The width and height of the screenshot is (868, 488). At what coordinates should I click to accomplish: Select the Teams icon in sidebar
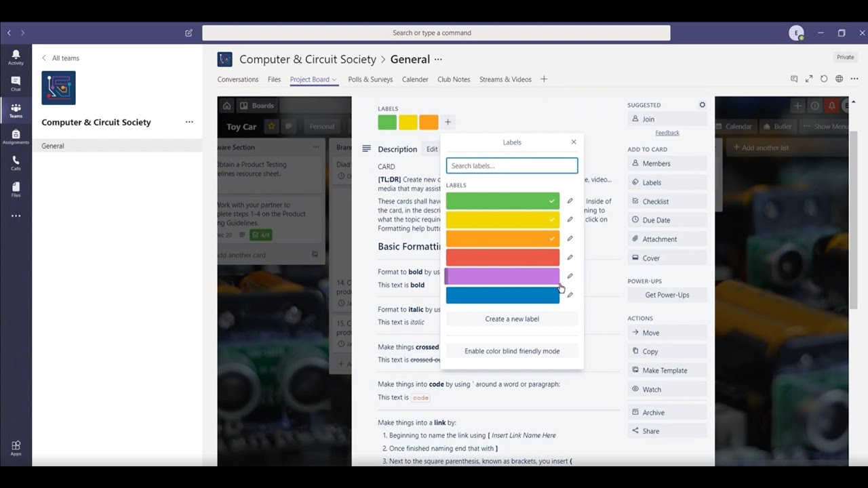point(16,110)
